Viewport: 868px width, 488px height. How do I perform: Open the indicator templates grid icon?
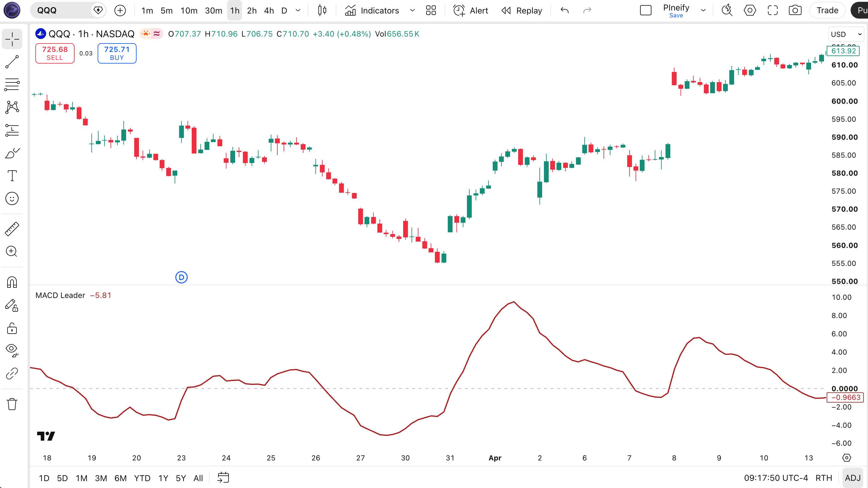click(x=431, y=10)
